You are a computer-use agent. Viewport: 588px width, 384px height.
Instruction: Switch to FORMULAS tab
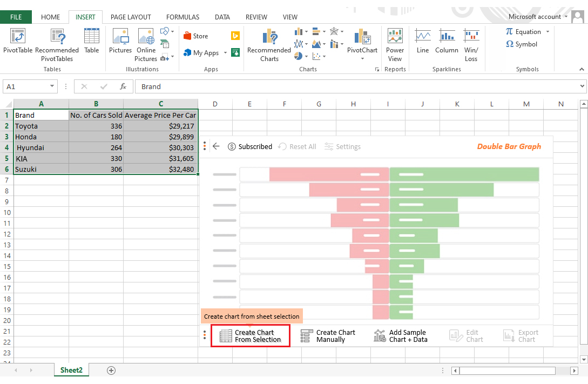183,17
